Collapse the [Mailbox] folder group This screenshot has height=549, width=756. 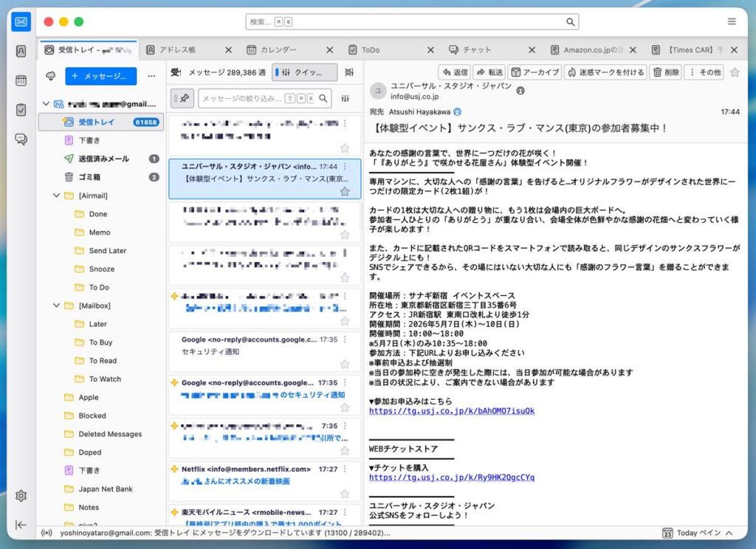click(58, 305)
